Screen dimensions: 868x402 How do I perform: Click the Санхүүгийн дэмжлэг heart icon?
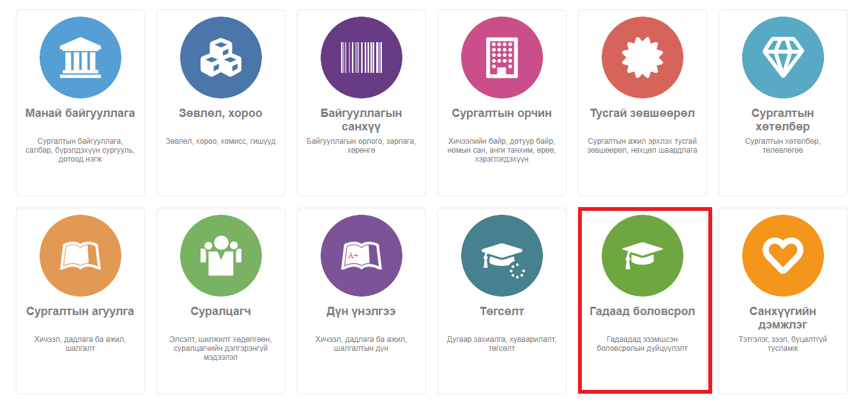782,256
